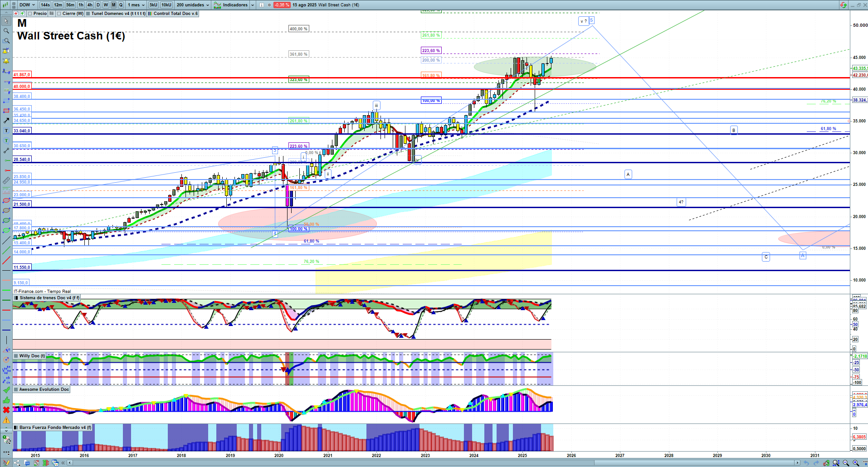Click the horizontal time scrollbar
Image resolution: width=868 pixels, height=467 pixels.
click(433, 463)
